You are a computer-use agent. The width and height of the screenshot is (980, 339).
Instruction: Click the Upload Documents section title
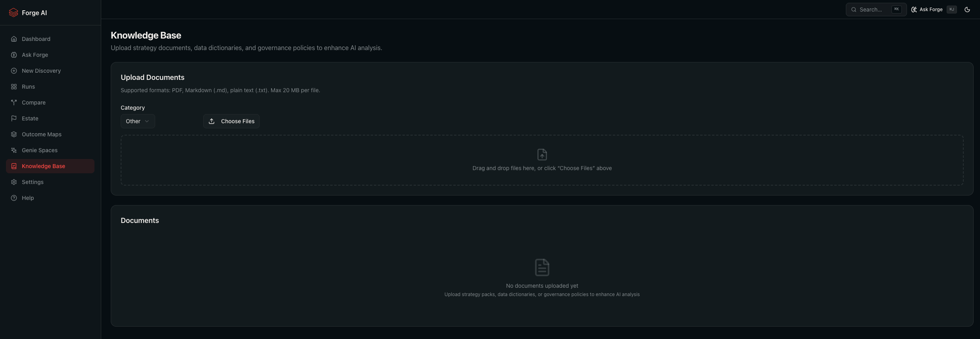[152, 77]
